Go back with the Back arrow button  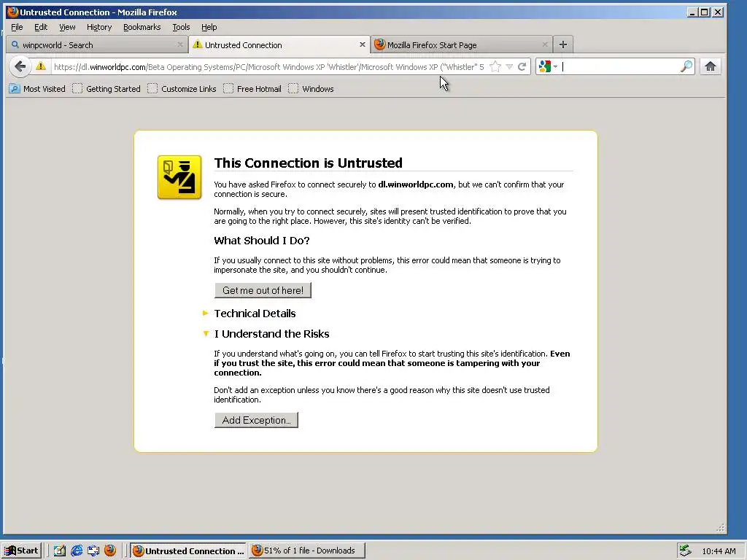click(x=20, y=66)
